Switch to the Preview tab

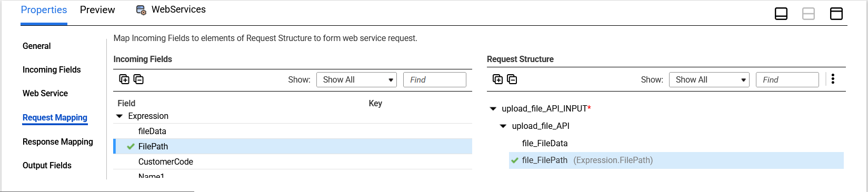(x=97, y=10)
